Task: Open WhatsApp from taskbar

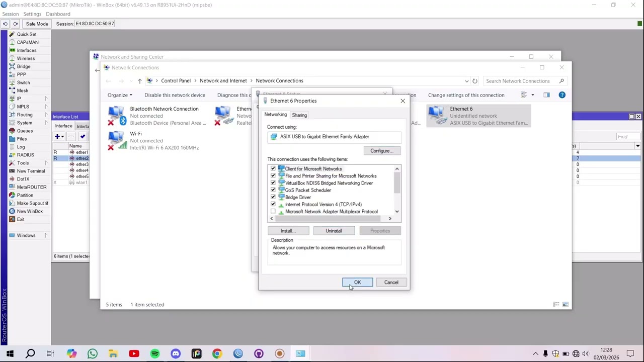Action: [x=92, y=354]
